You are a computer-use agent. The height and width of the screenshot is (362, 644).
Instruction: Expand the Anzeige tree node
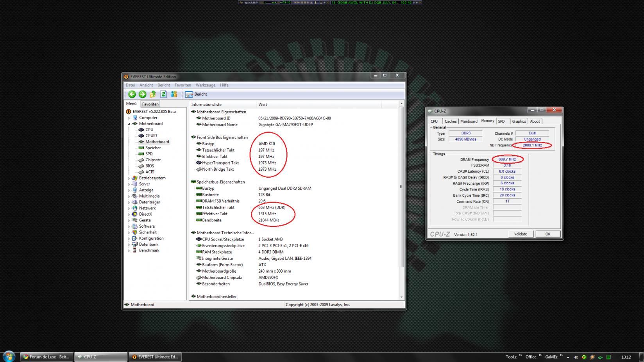129,190
